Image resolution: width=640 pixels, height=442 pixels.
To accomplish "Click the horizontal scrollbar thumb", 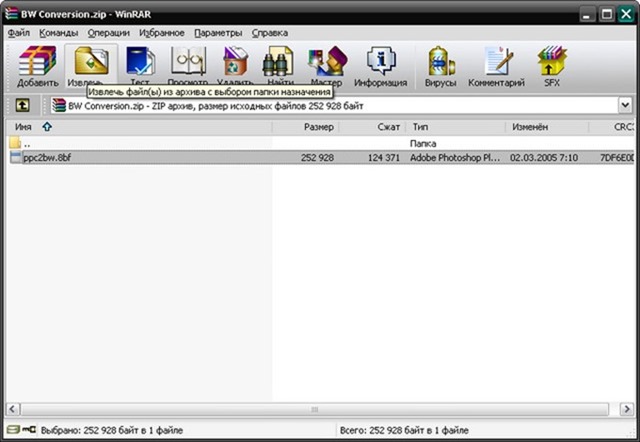I will pos(314,409).
